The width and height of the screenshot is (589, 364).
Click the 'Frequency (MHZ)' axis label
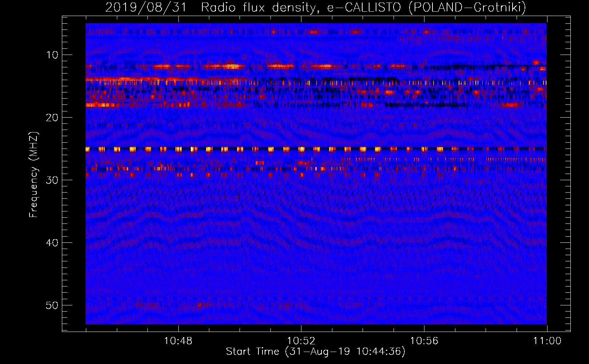point(33,174)
